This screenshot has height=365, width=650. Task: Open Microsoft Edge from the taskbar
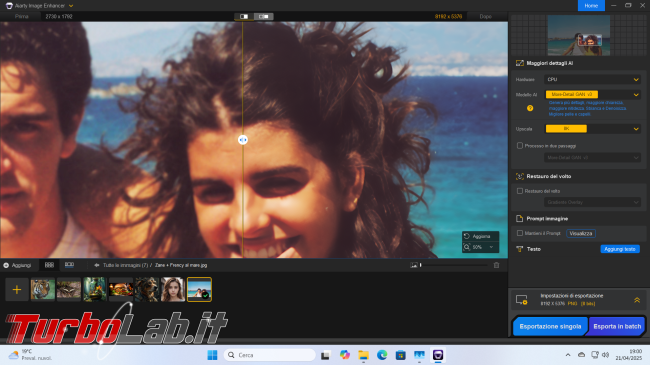click(x=382, y=355)
